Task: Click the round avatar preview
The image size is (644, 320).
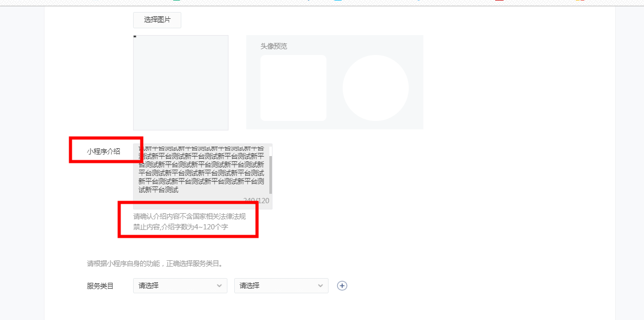Action: point(376,88)
